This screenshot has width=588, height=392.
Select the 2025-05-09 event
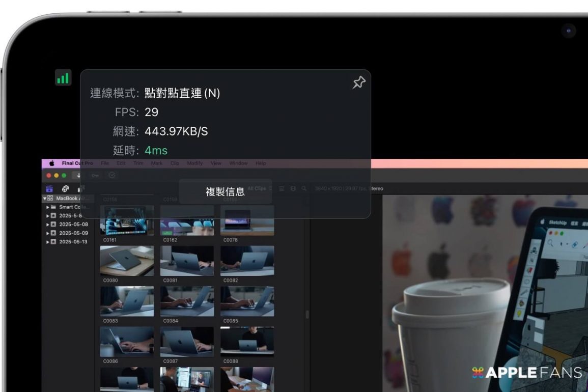[x=73, y=233]
